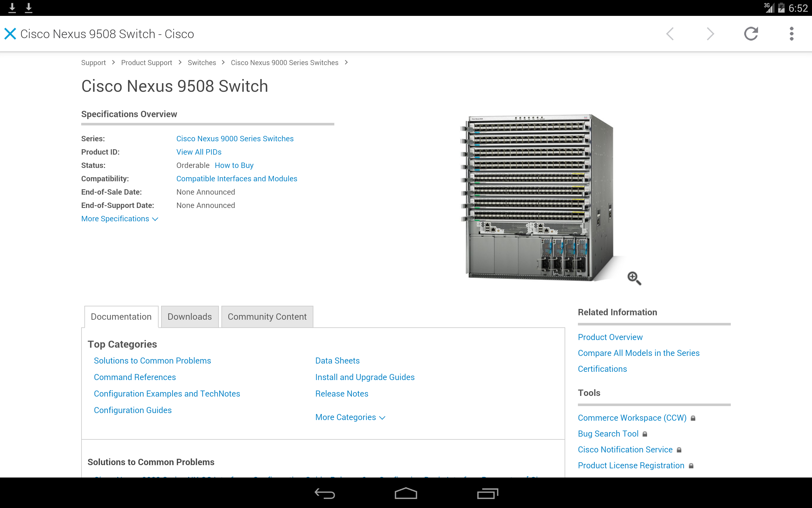Click View All PIDs link
The width and height of the screenshot is (812, 508).
199,152
